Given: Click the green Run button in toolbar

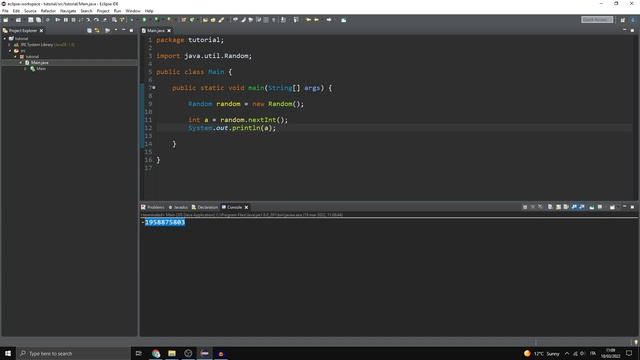Looking at the screenshot, I should pyautogui.click(x=144, y=20).
